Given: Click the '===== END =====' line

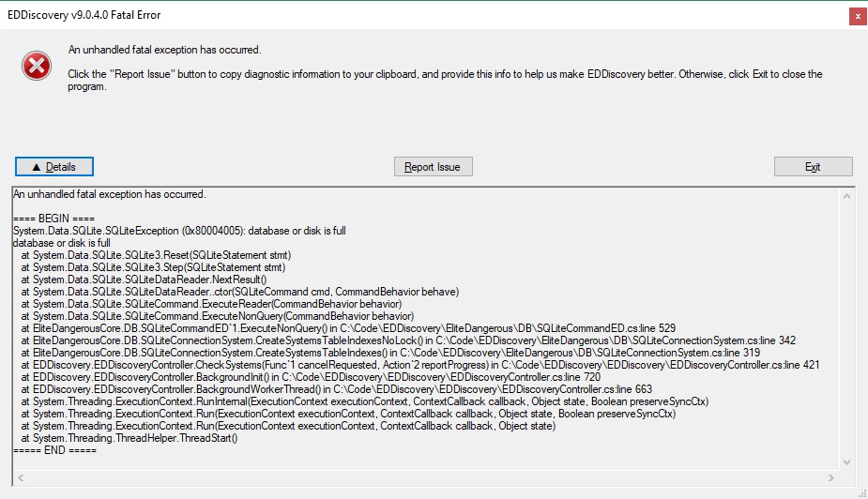Looking at the screenshot, I should pos(54,450).
